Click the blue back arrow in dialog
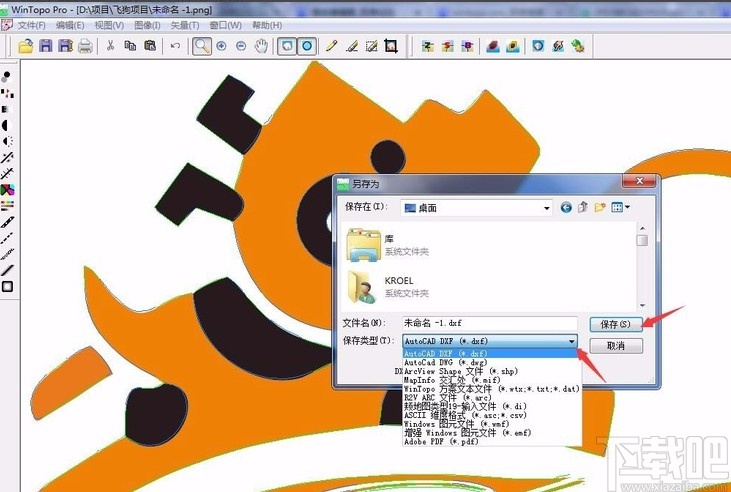The height and width of the screenshot is (492, 731). (566, 207)
